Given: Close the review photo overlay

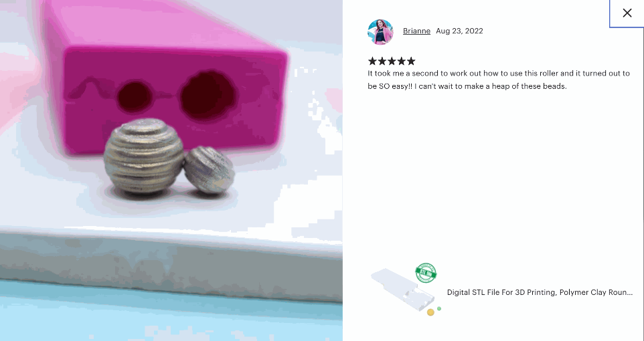Looking at the screenshot, I should click(x=627, y=13).
